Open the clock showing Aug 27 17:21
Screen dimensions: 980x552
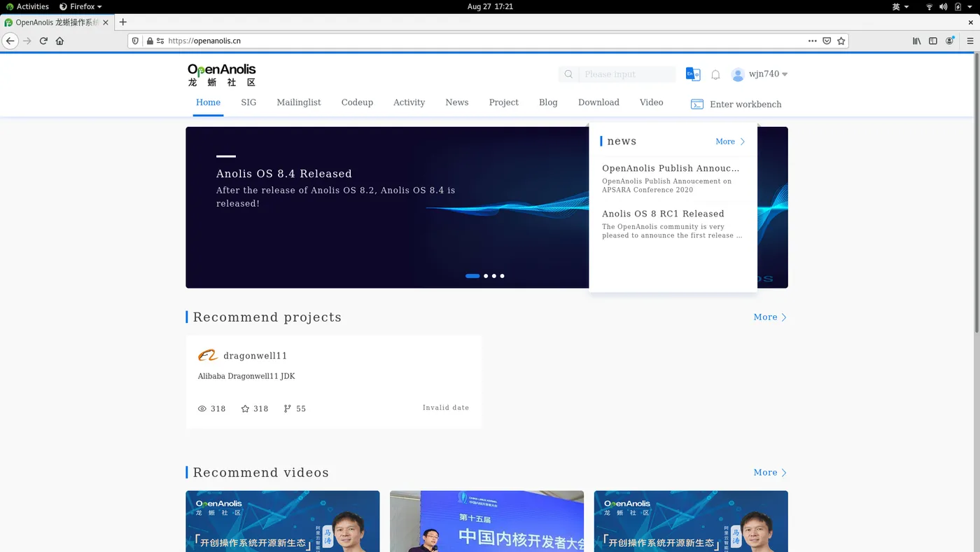tap(490, 6)
